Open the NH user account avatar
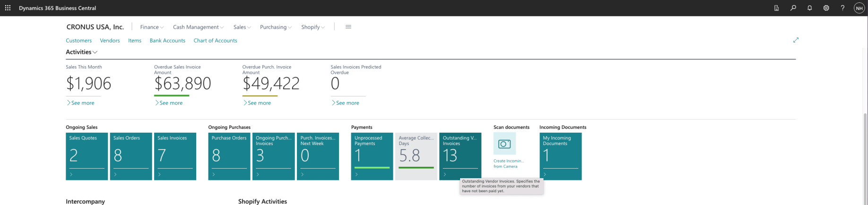 click(x=859, y=8)
